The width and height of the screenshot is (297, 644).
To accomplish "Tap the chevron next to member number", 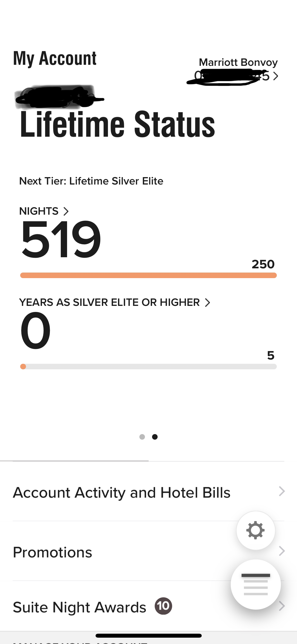I will (x=275, y=76).
